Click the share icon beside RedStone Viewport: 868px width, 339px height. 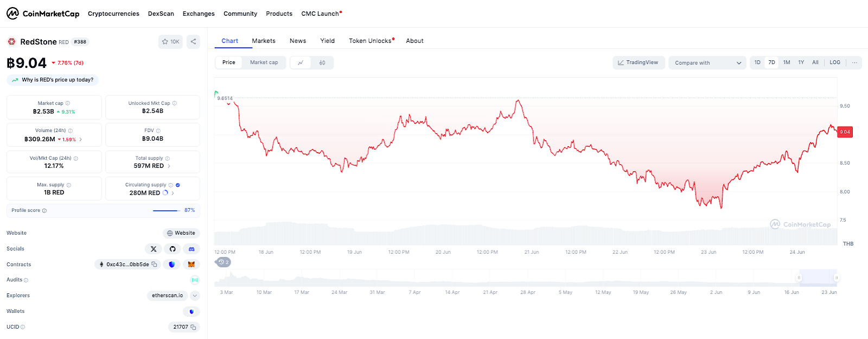click(x=193, y=42)
